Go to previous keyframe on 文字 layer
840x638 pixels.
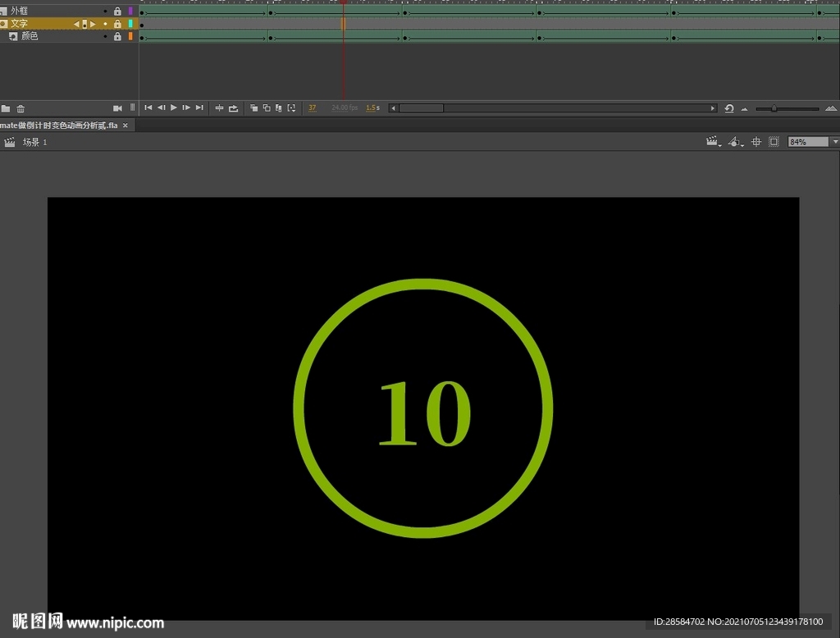coord(75,24)
